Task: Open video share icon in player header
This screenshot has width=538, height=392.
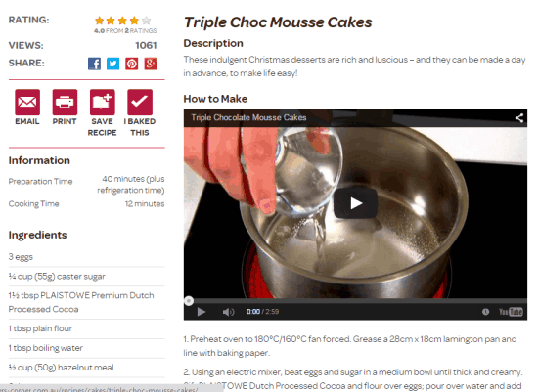Action: (x=519, y=118)
